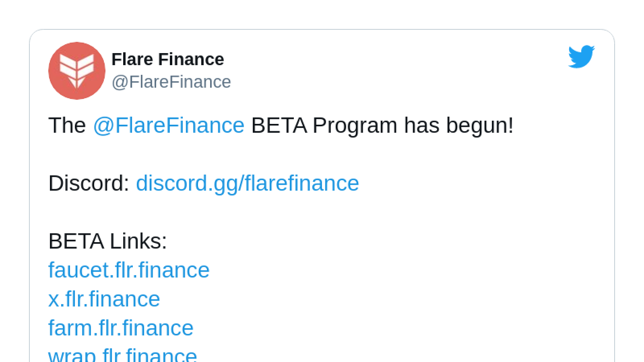
Task: Click the "has begun!" tweet text
Action: (x=459, y=125)
